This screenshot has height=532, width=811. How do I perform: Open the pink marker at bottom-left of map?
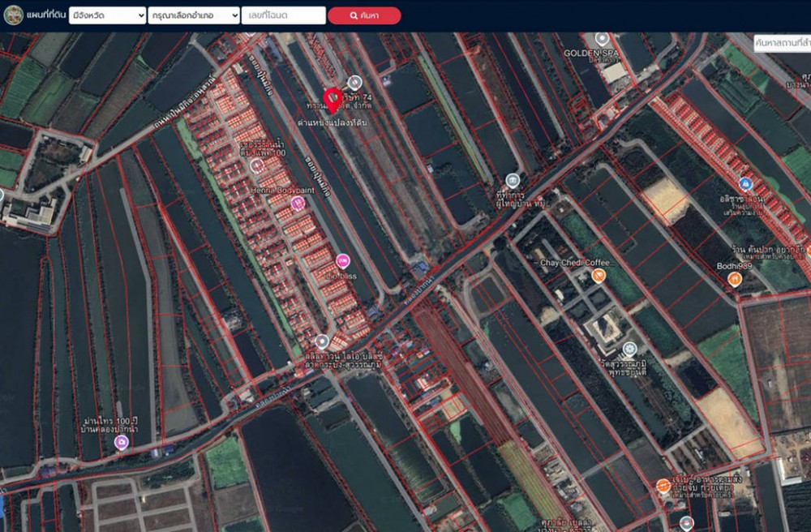click(x=122, y=442)
